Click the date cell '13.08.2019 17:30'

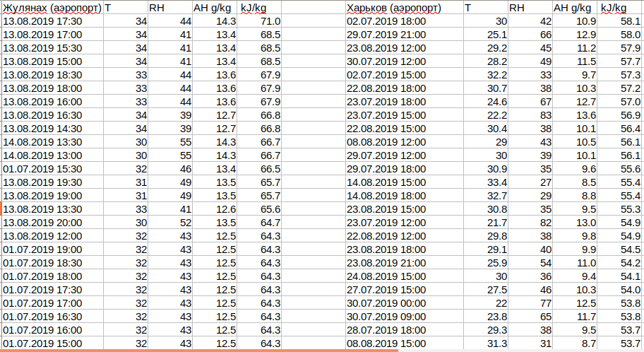[52, 21]
